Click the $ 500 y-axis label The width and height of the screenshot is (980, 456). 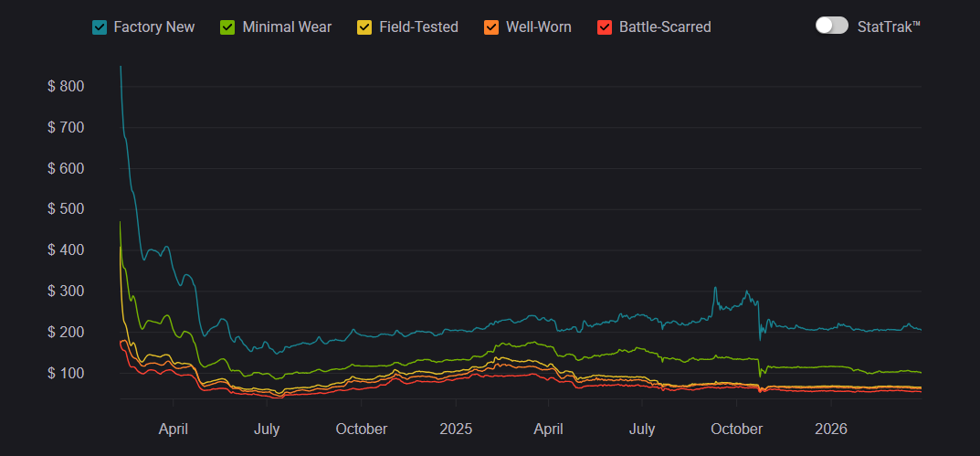click(x=66, y=209)
